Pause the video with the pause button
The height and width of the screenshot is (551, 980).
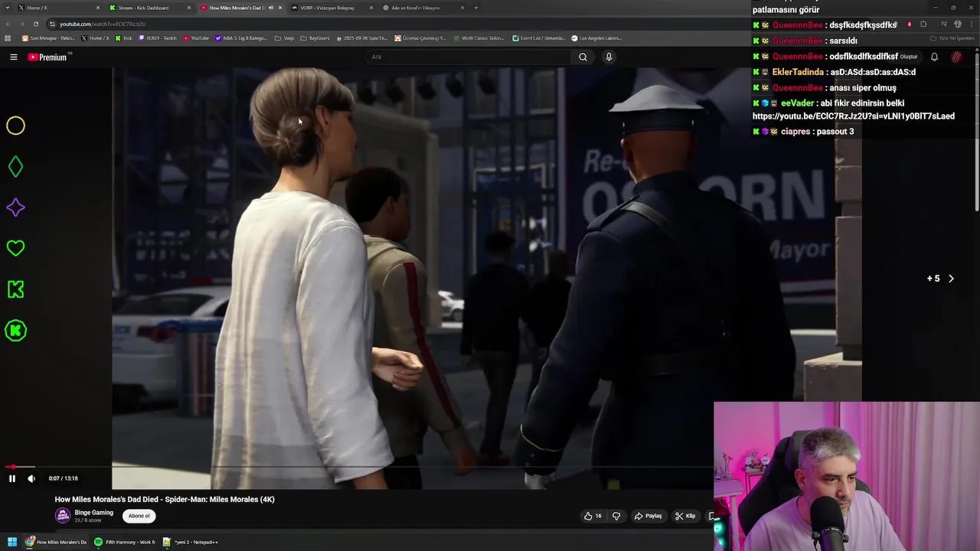click(11, 478)
